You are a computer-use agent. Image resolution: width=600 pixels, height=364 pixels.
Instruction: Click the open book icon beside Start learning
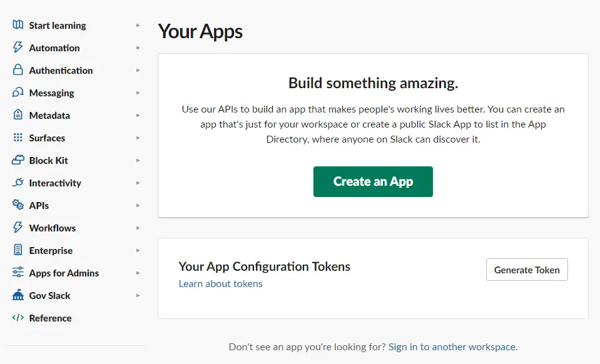point(18,25)
